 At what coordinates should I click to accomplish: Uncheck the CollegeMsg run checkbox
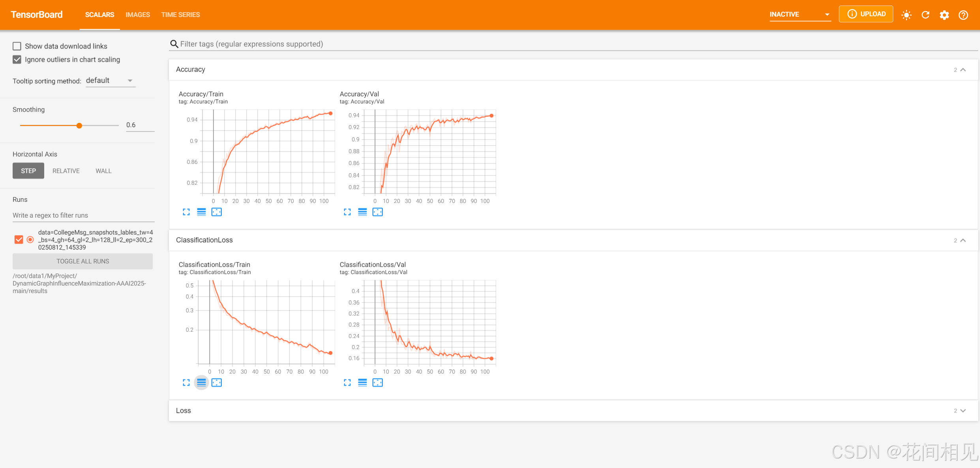(x=19, y=240)
